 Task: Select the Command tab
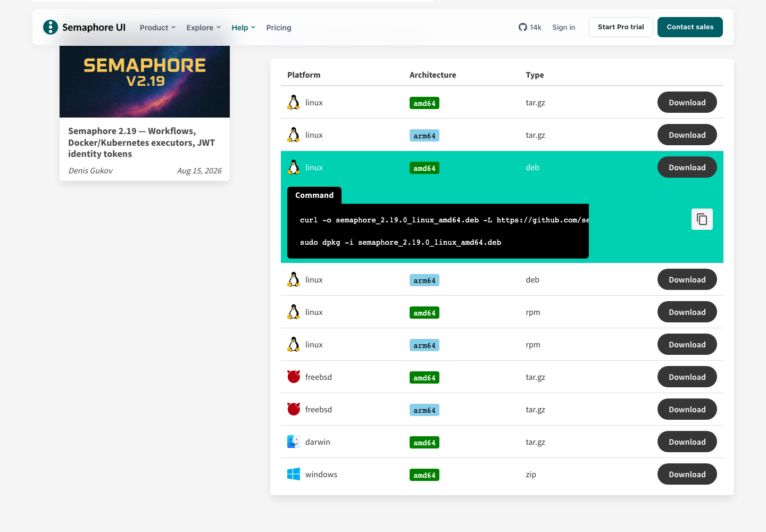(314, 195)
